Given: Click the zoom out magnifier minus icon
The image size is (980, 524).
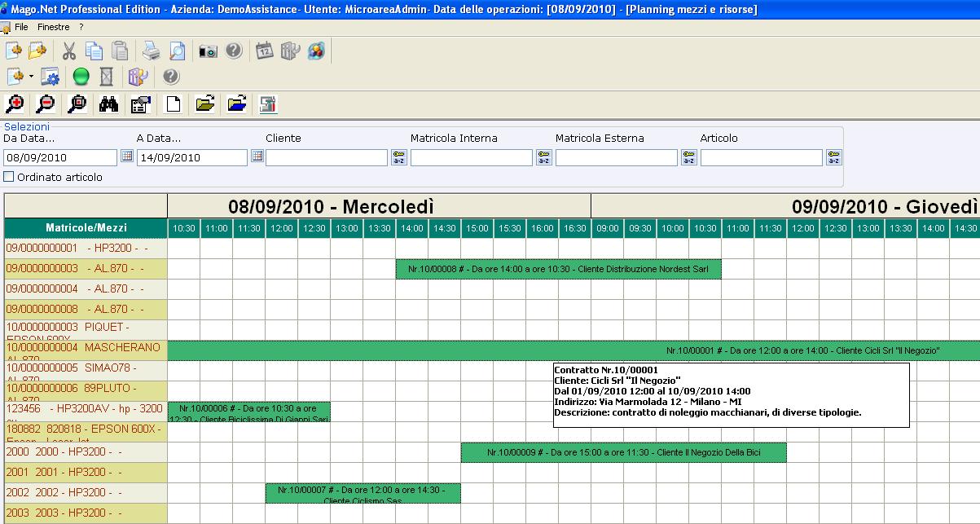Looking at the screenshot, I should point(46,103).
